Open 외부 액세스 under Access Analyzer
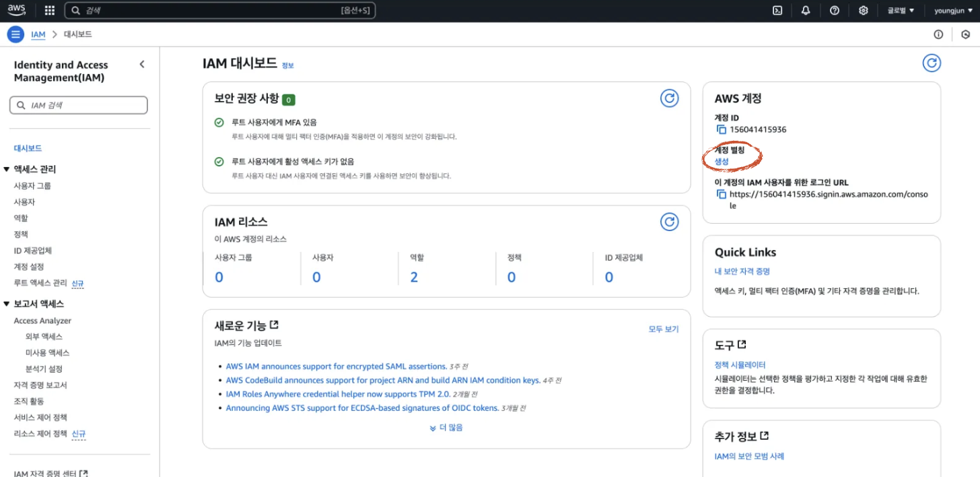Image resolution: width=980 pixels, height=477 pixels. point(44,337)
